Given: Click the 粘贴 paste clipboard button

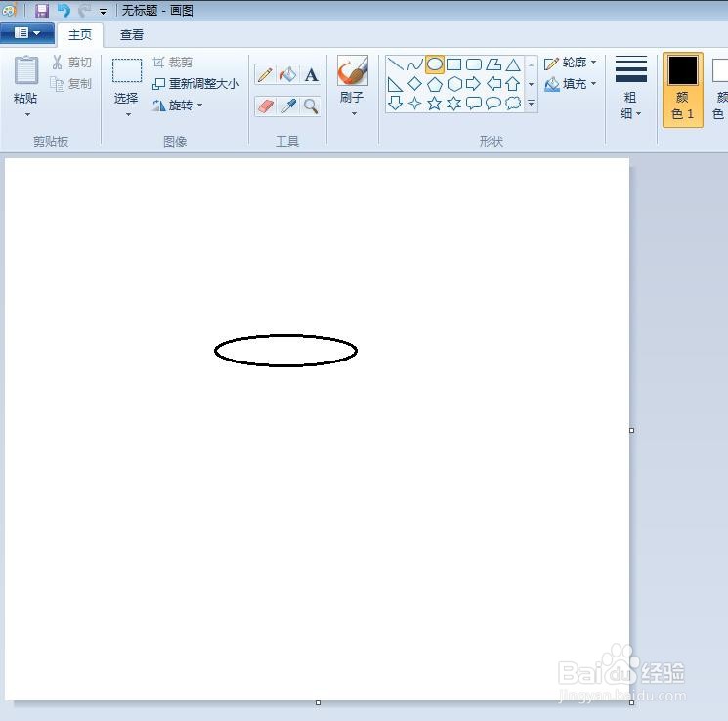Looking at the screenshot, I should (x=25, y=79).
